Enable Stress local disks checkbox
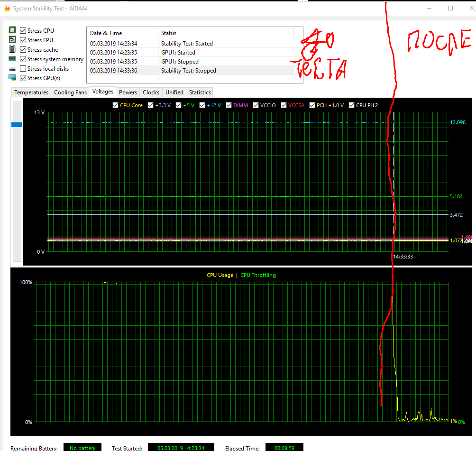The image size is (476, 451). pyautogui.click(x=23, y=69)
